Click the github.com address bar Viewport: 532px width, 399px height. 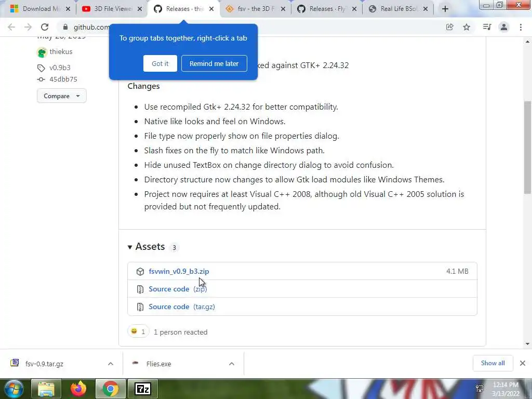pos(91,27)
